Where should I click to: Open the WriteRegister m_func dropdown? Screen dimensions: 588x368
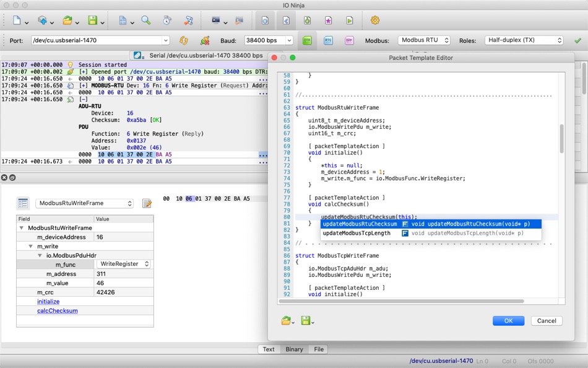coord(124,264)
